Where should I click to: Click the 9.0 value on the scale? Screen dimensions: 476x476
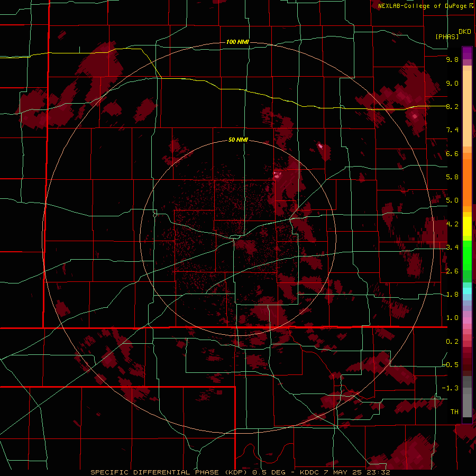click(452, 83)
